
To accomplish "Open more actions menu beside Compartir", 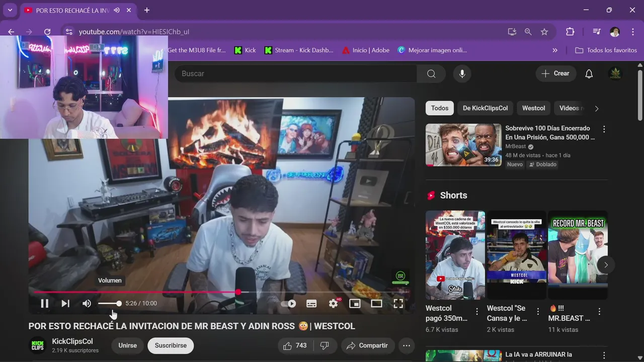I will [x=407, y=345].
